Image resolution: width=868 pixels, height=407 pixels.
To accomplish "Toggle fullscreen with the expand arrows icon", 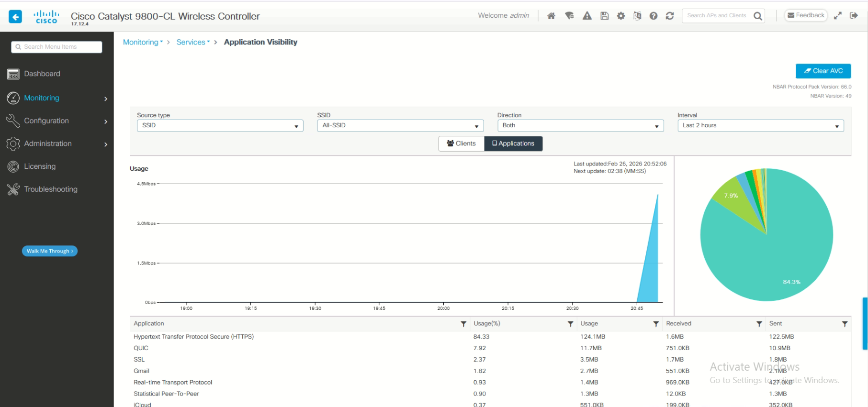I will coord(837,15).
